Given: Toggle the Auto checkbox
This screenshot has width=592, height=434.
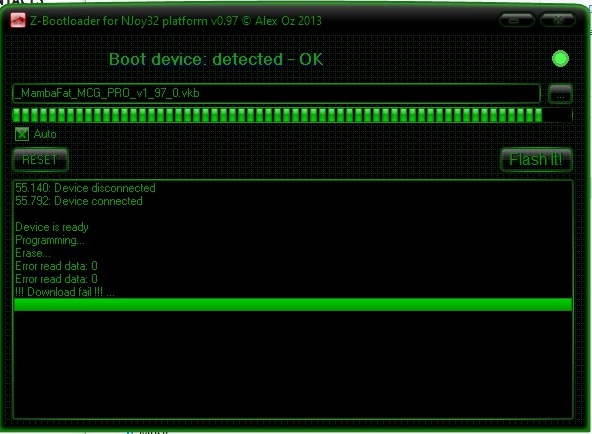Looking at the screenshot, I should 22,134.
